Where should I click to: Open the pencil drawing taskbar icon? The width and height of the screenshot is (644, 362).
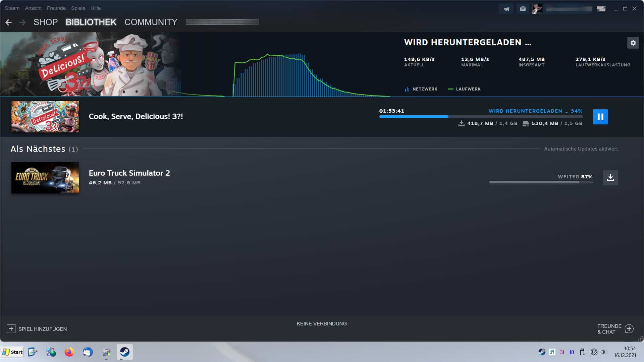click(x=106, y=352)
